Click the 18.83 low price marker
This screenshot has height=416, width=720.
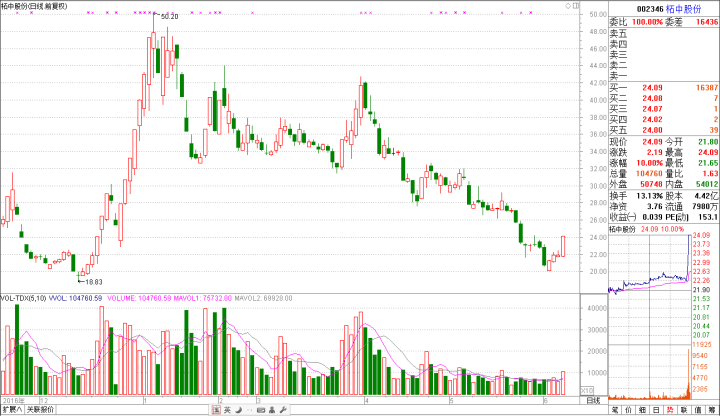point(94,282)
